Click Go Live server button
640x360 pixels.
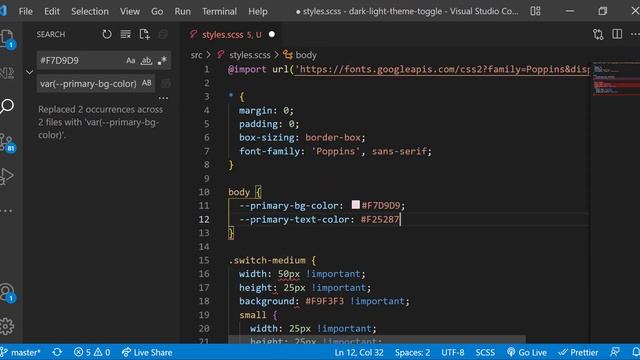[527, 352]
